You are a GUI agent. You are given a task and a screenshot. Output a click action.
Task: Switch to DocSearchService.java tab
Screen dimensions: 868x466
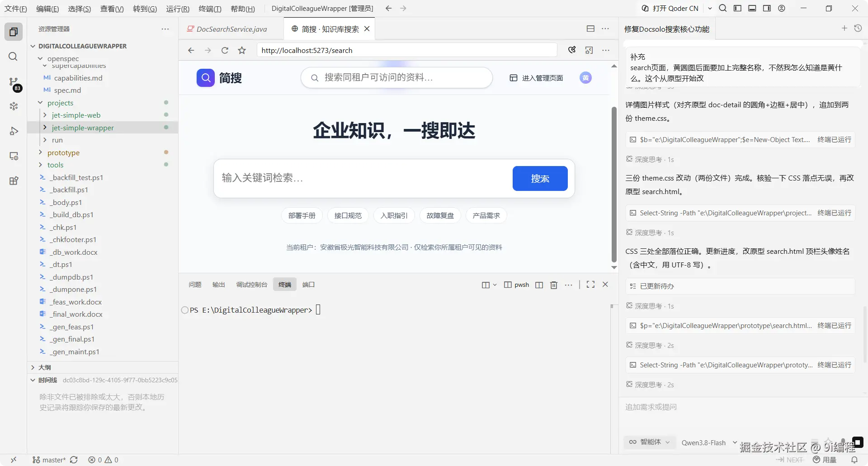tap(231, 29)
